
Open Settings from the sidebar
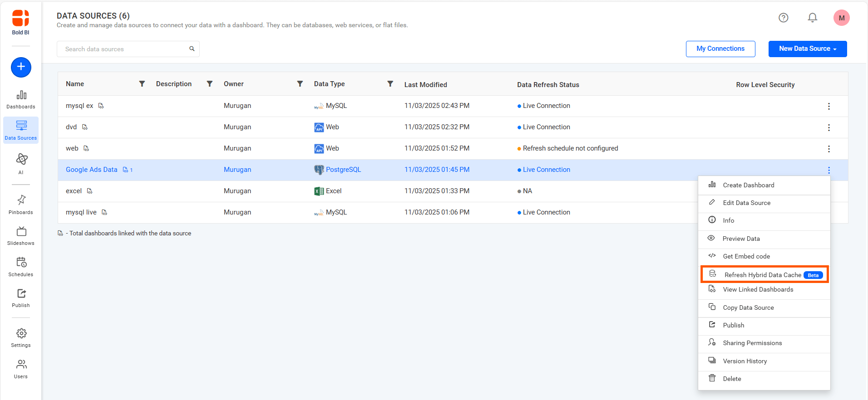(21, 338)
